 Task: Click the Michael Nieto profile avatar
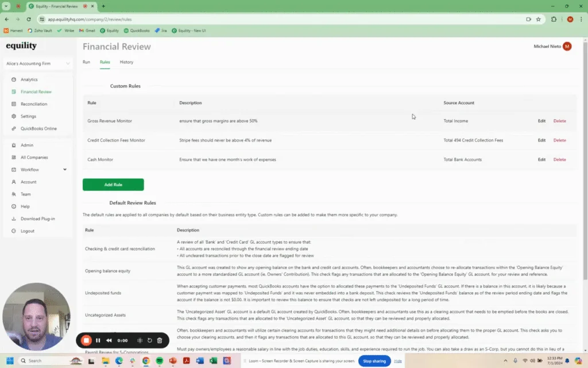[x=567, y=45]
